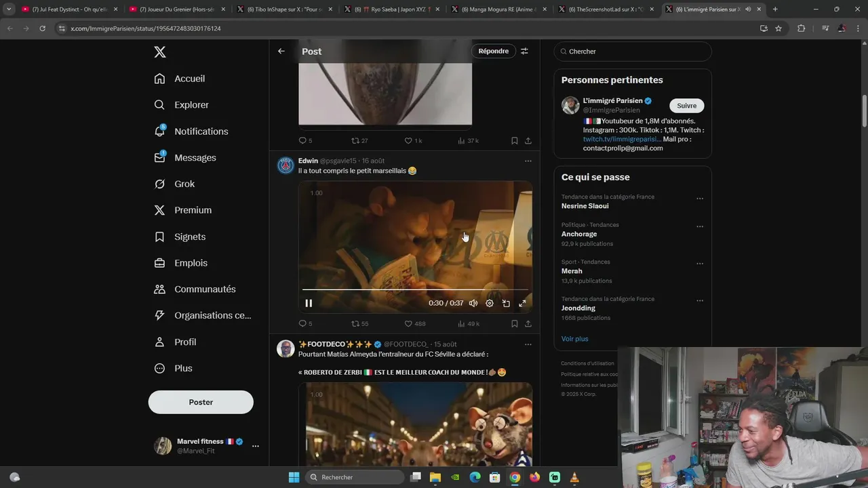
Task: Share Edwin's post
Action: point(528,324)
